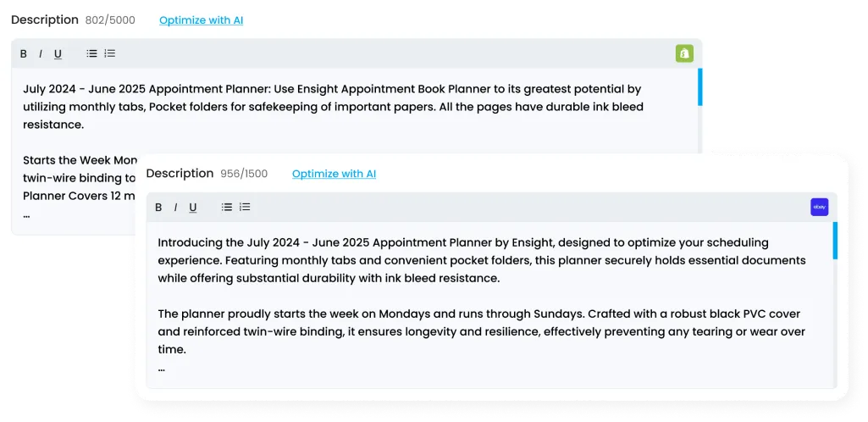Place cursor in eBay paragraph starting "Introducing the July"
Viewport: 868px width, 422px height.
(x=482, y=260)
